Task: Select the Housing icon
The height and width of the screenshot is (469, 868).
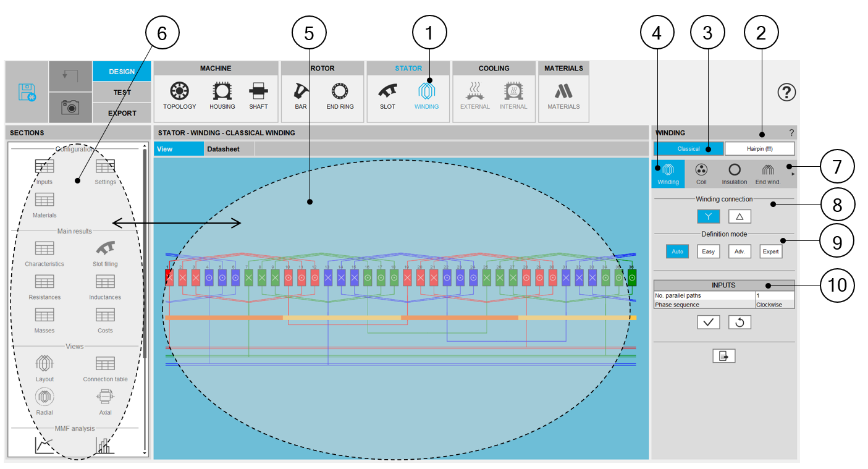Action: (222, 92)
